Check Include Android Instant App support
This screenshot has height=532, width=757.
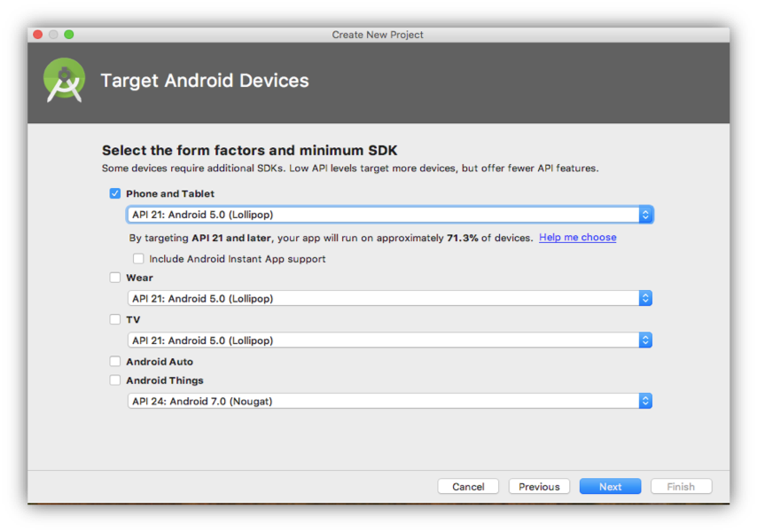(x=138, y=258)
